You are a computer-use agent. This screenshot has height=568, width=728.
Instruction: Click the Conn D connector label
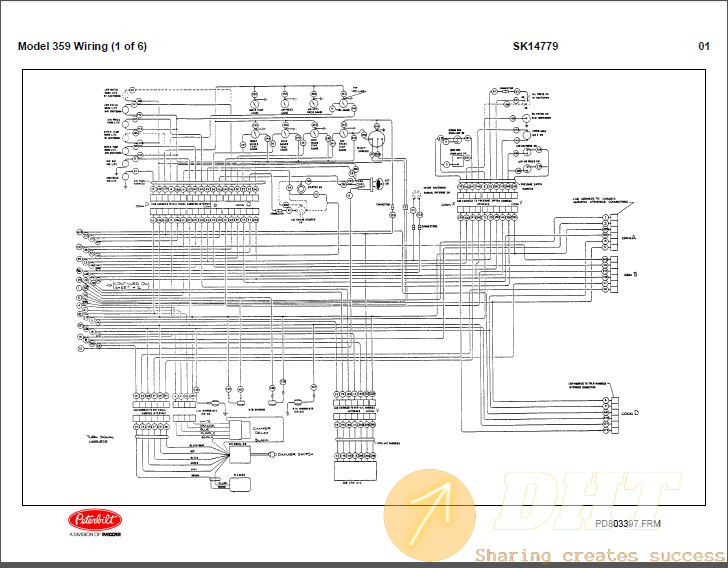(x=630, y=413)
